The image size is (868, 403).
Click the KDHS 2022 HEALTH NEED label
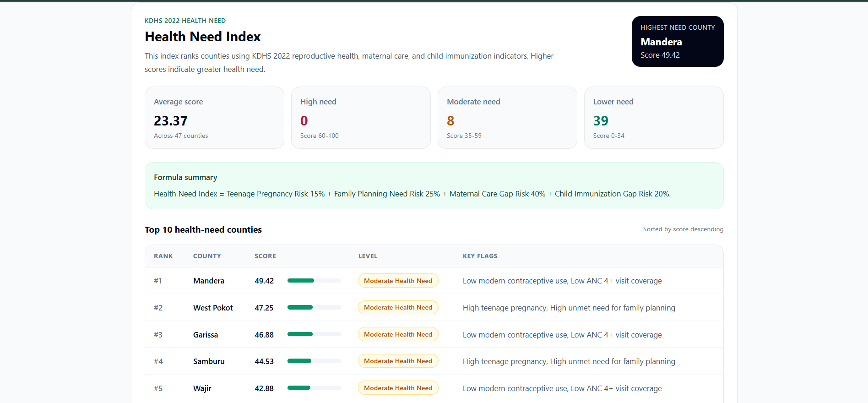(185, 21)
